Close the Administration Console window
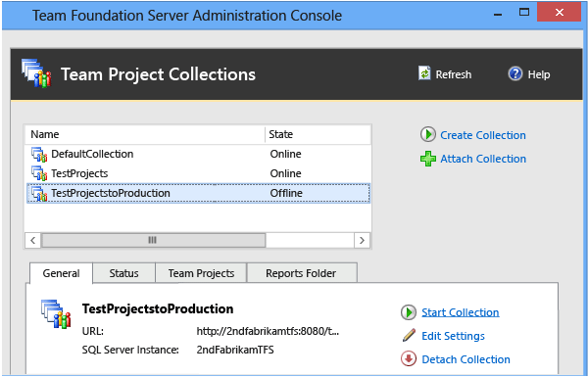This screenshot has height=377, width=588. (560, 13)
